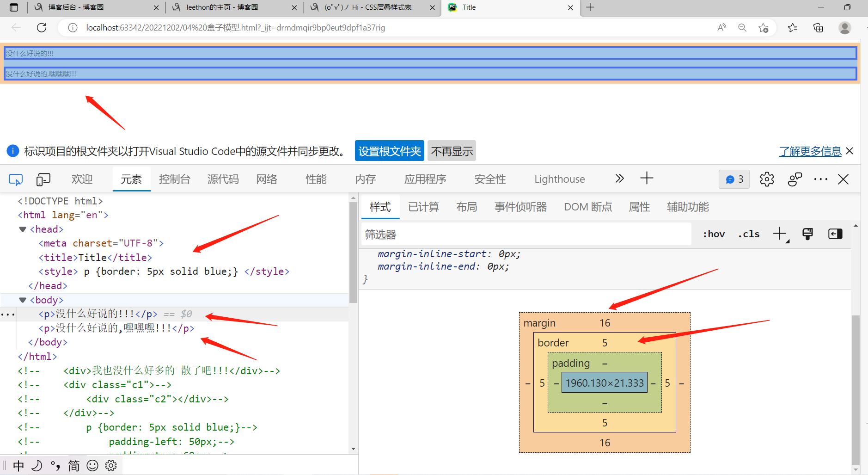Open a new browser tab

tap(590, 7)
